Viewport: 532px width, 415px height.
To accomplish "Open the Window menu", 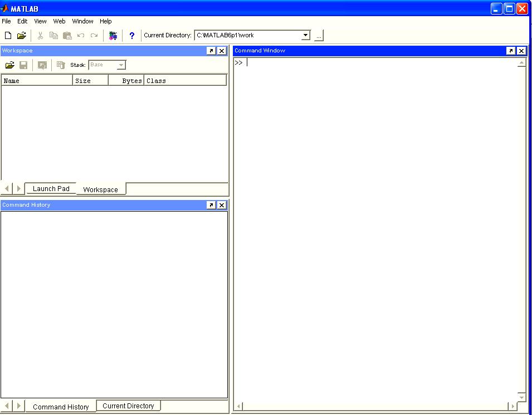I will (x=82, y=21).
